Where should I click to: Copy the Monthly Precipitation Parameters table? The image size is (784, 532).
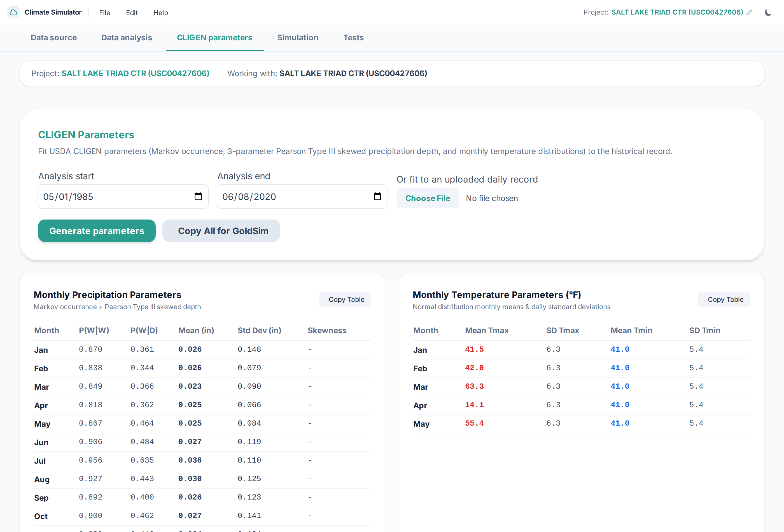345,299
